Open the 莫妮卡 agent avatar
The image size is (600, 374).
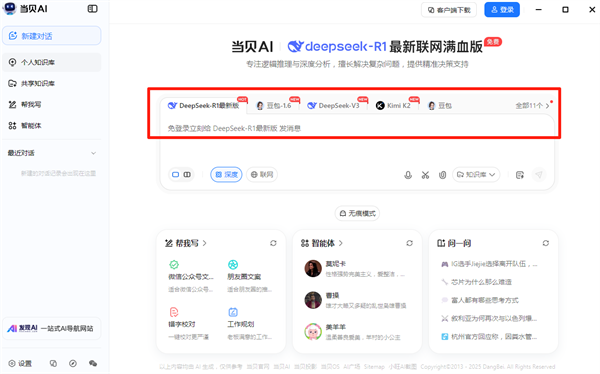(313, 269)
